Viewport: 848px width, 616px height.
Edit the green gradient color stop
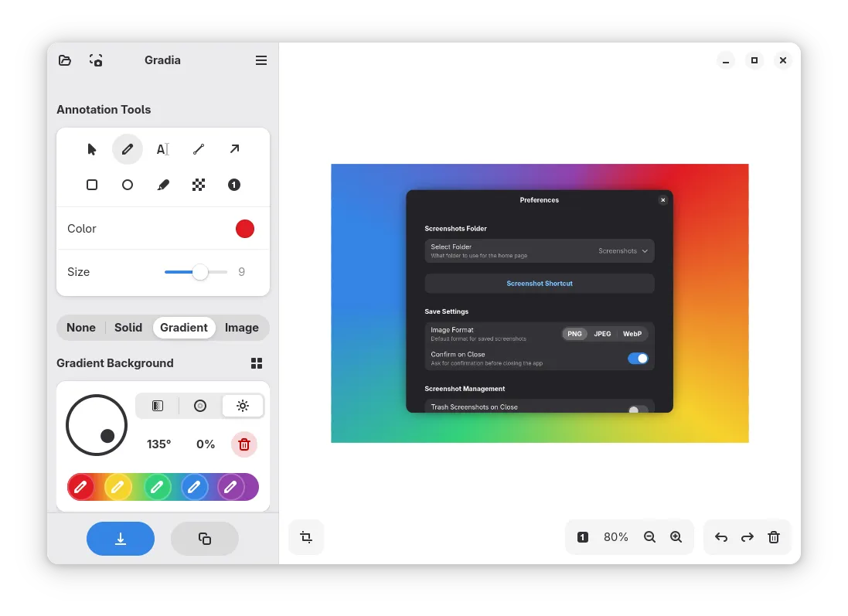[x=158, y=487]
